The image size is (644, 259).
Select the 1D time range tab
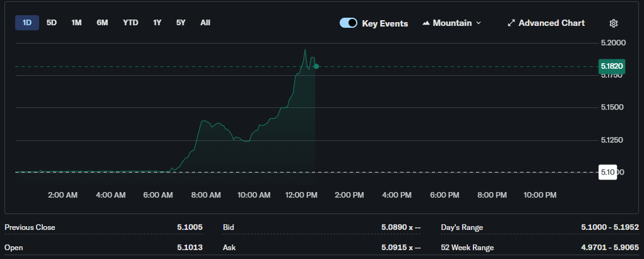tap(27, 23)
